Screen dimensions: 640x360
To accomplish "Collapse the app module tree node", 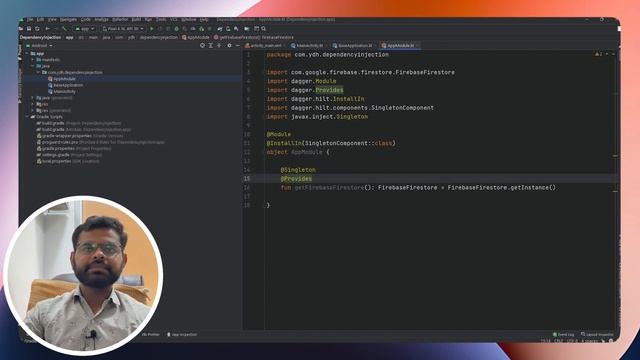I will pyautogui.click(x=27, y=53).
